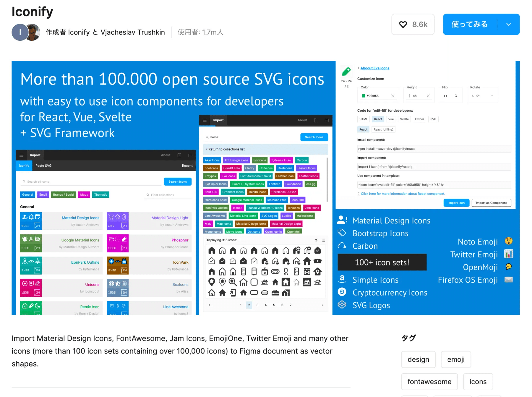Open hamburger menu in the Paste SVG panel
Screen dimensions: 532x397
21,155
